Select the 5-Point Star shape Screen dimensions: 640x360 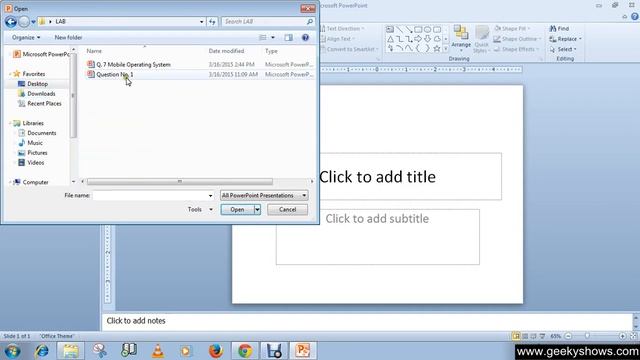pos(437,49)
